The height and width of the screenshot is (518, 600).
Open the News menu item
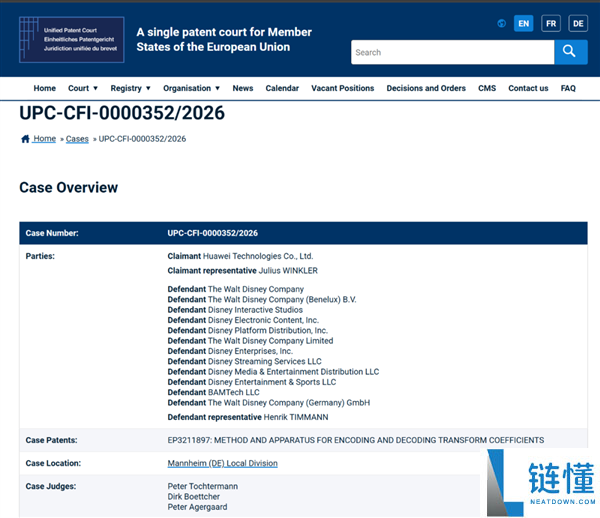[x=243, y=88]
